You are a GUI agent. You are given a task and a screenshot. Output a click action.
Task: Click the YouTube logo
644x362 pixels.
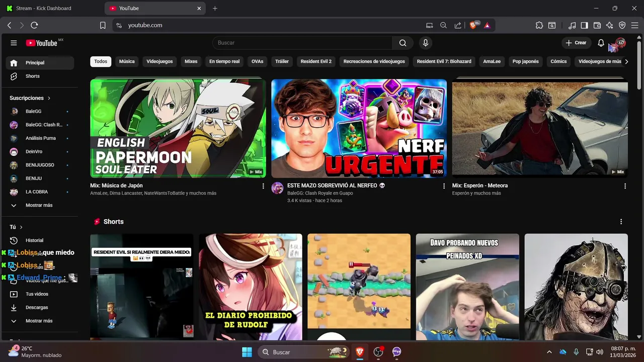tap(42, 43)
